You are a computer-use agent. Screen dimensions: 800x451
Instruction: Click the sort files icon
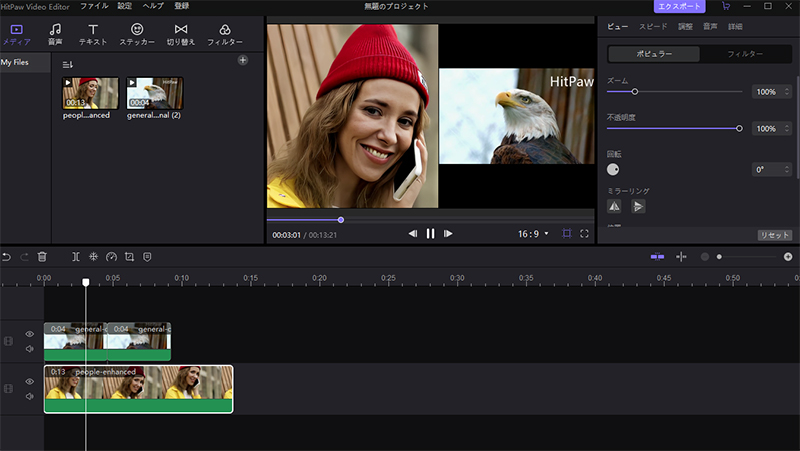[67, 65]
